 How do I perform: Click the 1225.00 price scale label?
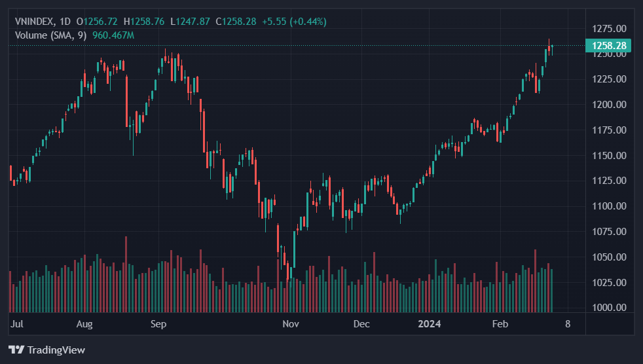coord(610,79)
